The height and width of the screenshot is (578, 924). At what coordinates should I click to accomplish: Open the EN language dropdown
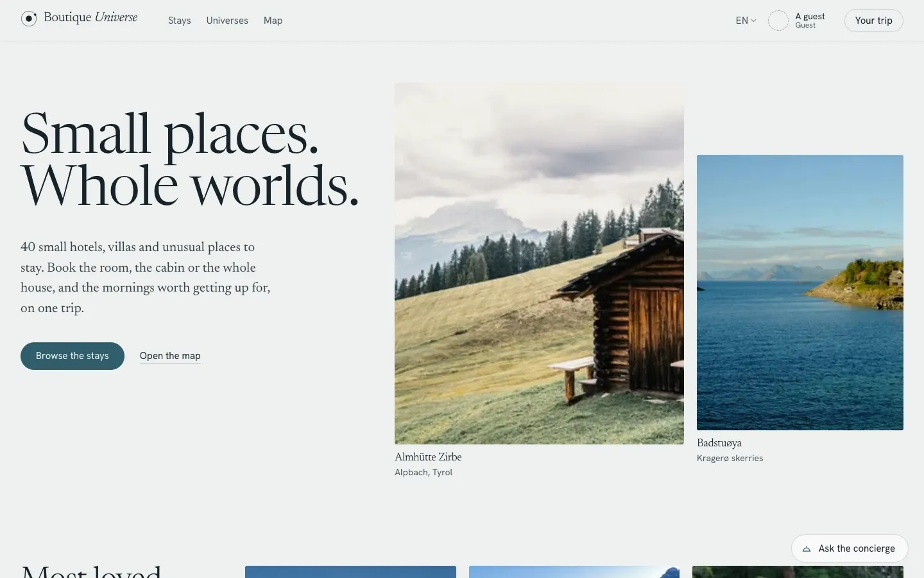746,21
